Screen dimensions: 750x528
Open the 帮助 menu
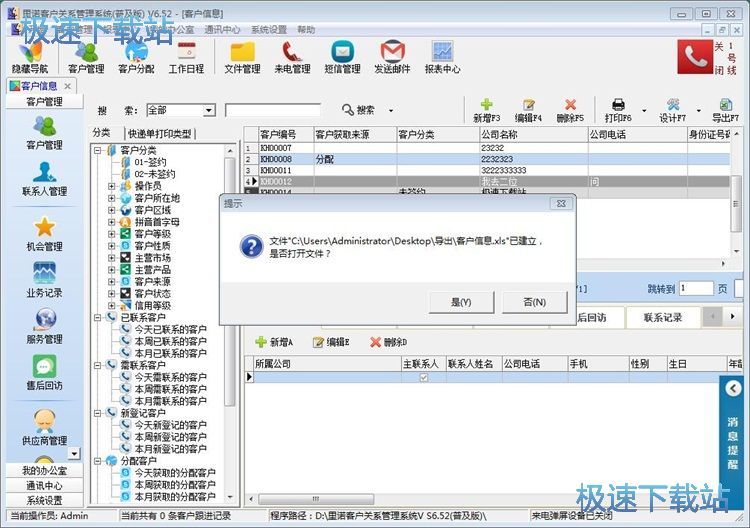pyautogui.click(x=306, y=30)
